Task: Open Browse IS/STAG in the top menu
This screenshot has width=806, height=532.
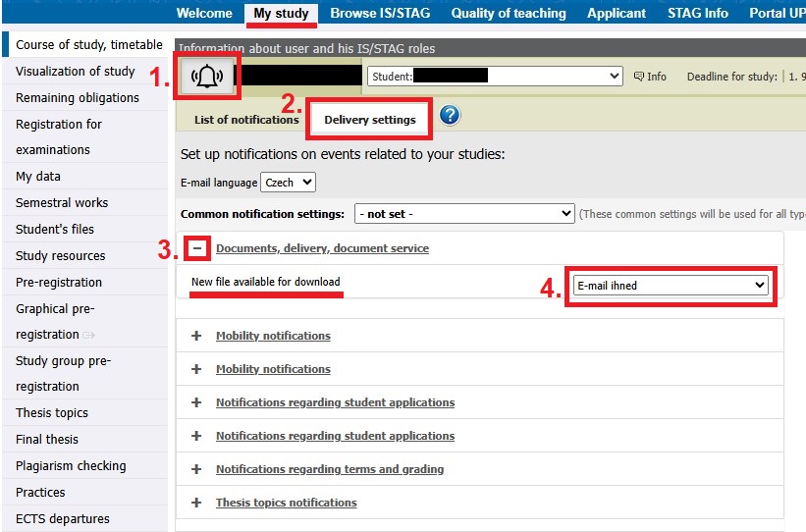Action: point(380,13)
